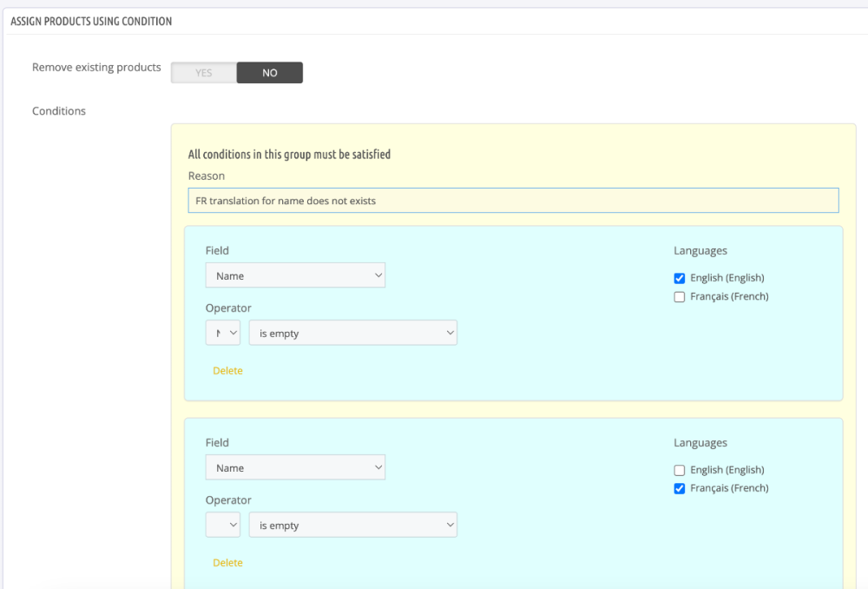
Task: Click the Reason text input field
Action: pyautogui.click(x=513, y=201)
